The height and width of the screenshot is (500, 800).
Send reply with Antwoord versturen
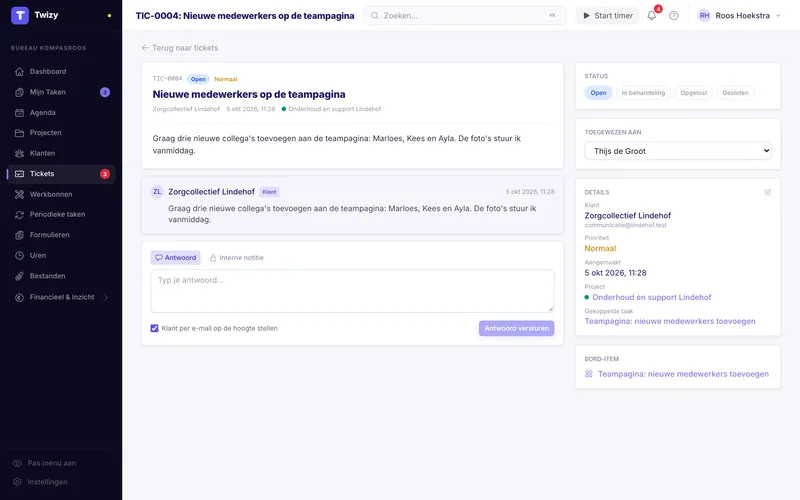[x=516, y=328]
